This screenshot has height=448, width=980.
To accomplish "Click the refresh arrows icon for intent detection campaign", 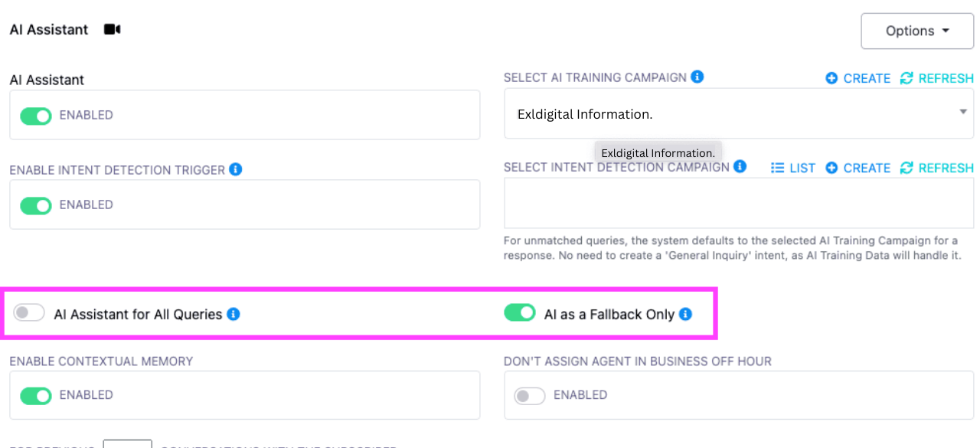I will point(906,168).
